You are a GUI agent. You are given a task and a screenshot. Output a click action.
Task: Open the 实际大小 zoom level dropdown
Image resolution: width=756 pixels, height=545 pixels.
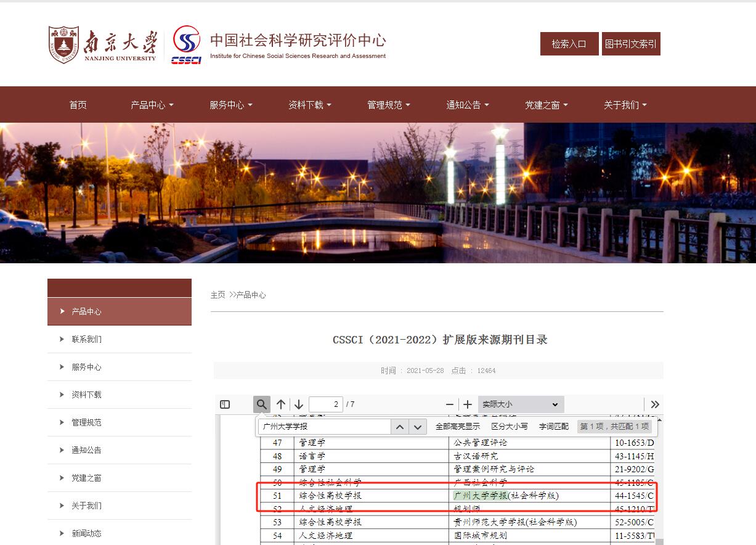tap(521, 404)
